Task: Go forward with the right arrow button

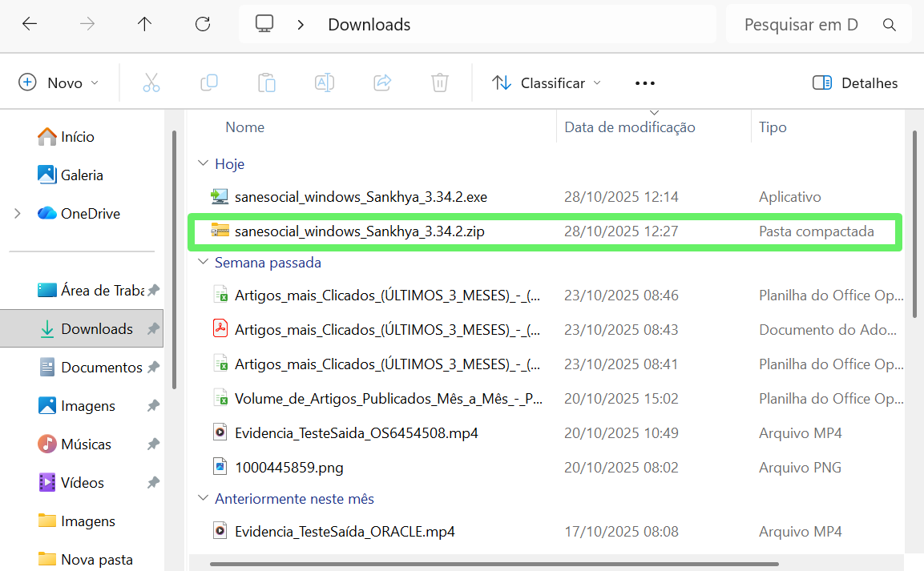Action: (x=87, y=24)
